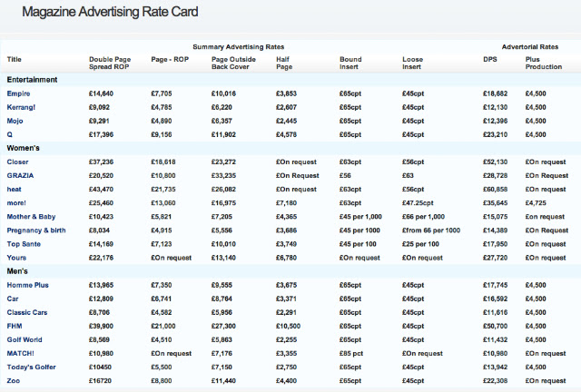Open the Q magazine link

pos(10,135)
